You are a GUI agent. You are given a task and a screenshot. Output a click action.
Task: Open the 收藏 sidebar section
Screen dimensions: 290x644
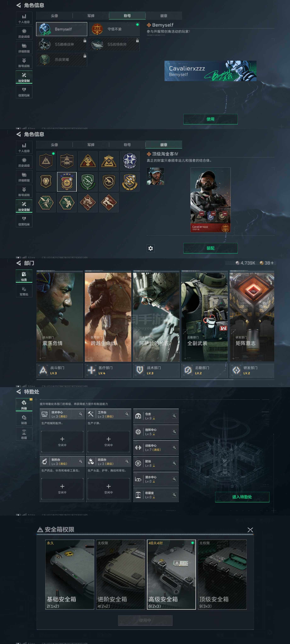coord(24,434)
